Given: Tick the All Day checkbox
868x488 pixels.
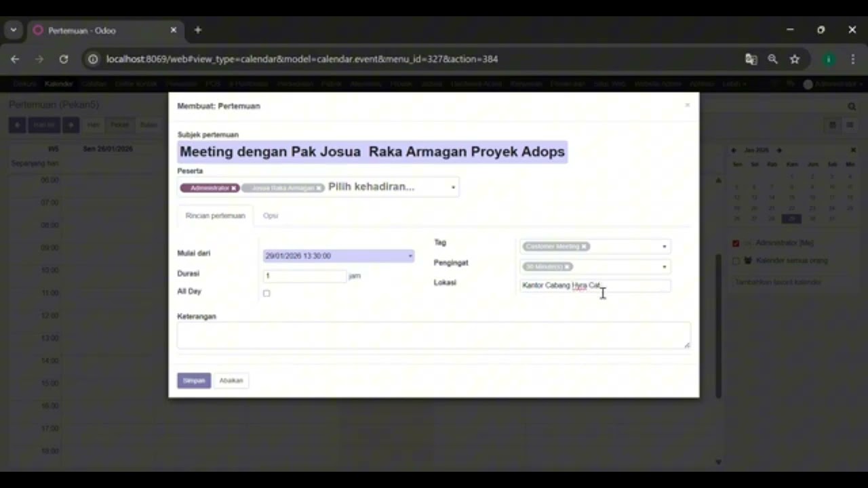Looking at the screenshot, I should 267,293.
